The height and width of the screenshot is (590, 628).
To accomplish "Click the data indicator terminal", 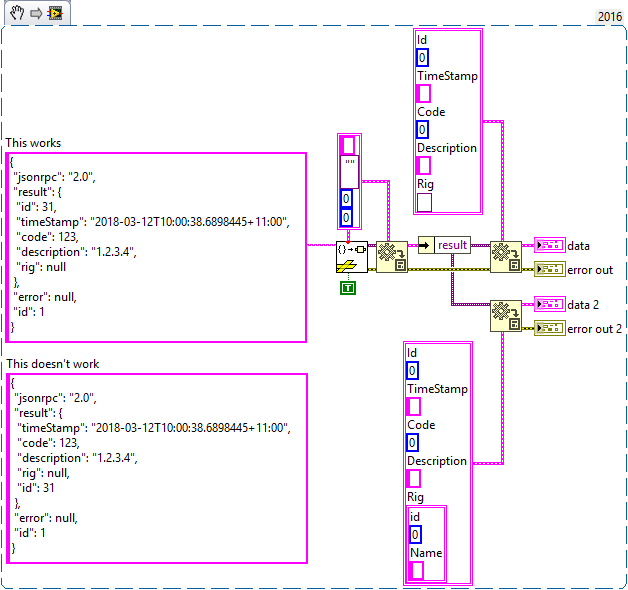I will (x=549, y=245).
